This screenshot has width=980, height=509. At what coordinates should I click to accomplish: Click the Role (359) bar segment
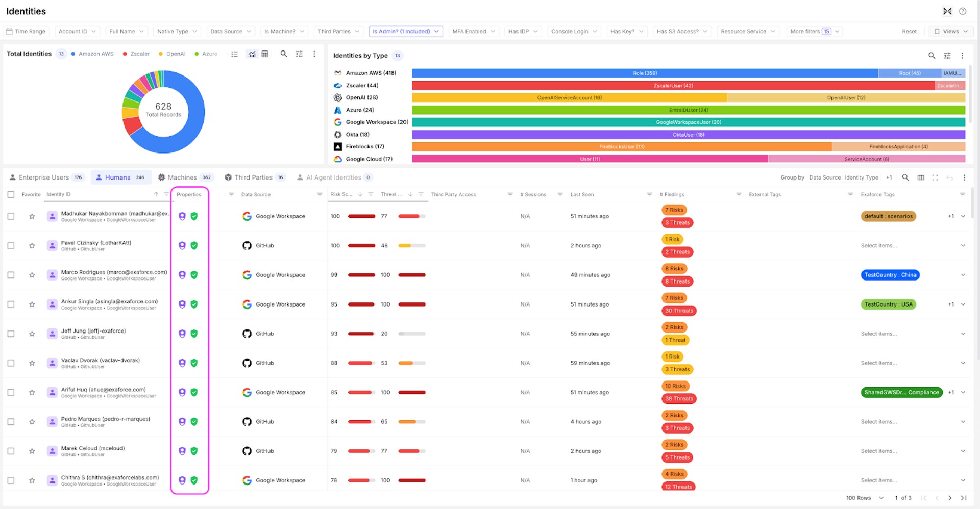pos(645,73)
